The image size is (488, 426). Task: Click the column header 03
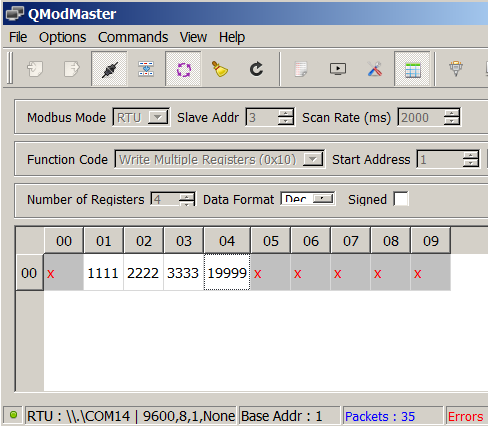[183, 241]
